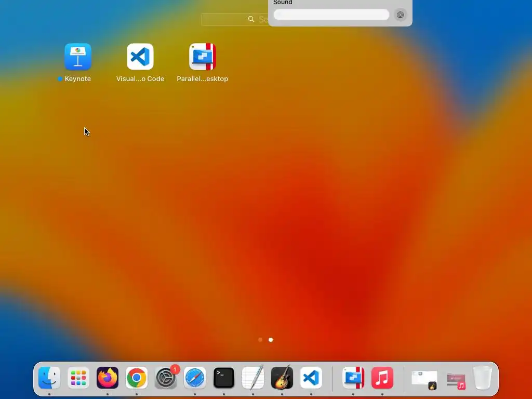Restore minimized GarageBand window in Dock

click(x=424, y=380)
